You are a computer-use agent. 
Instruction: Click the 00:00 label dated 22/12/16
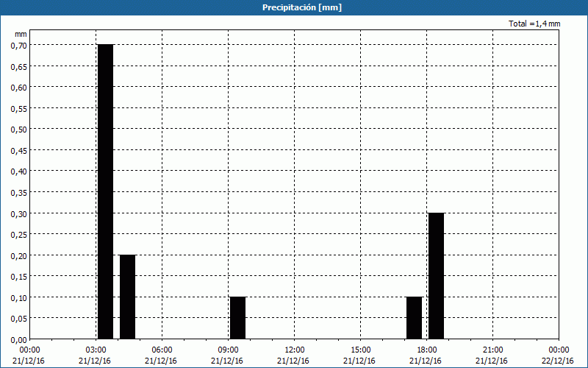[x=559, y=350]
